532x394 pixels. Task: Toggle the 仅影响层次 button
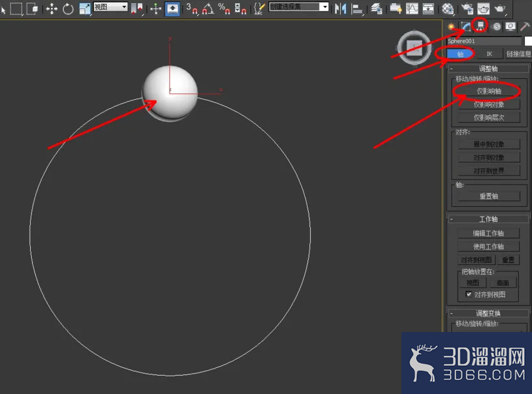489,117
